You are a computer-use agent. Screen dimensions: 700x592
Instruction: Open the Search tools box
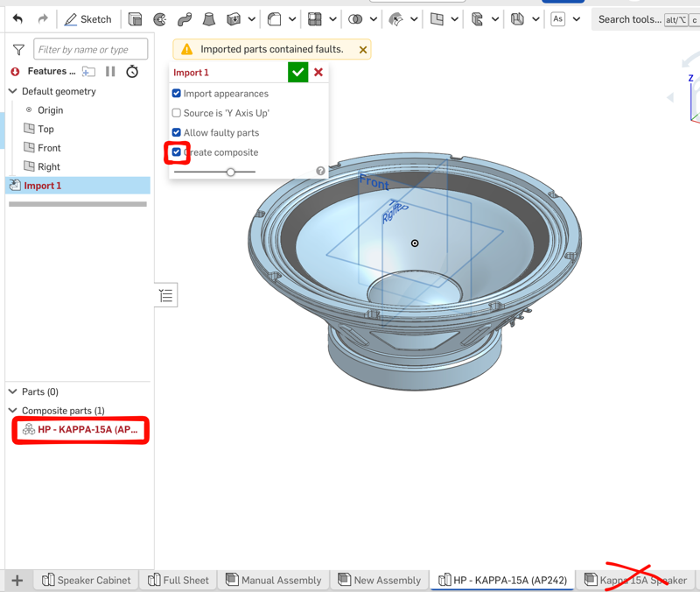646,19
